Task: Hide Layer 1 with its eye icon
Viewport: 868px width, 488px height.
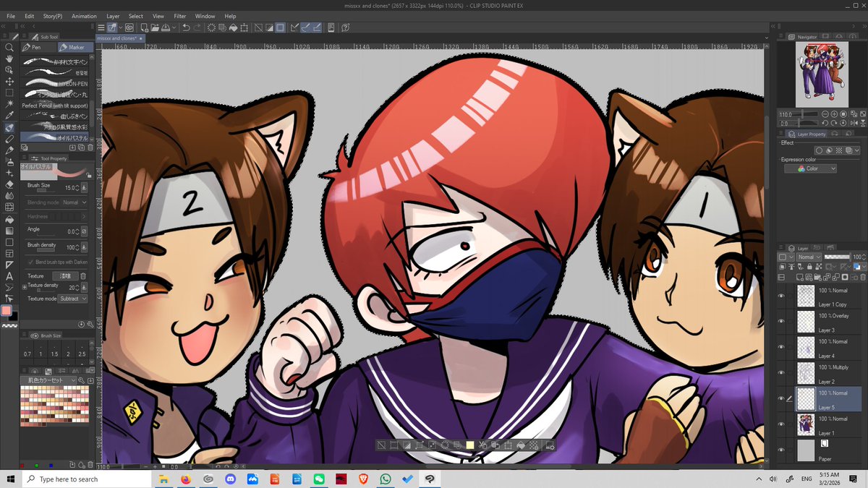Action: [x=781, y=424]
